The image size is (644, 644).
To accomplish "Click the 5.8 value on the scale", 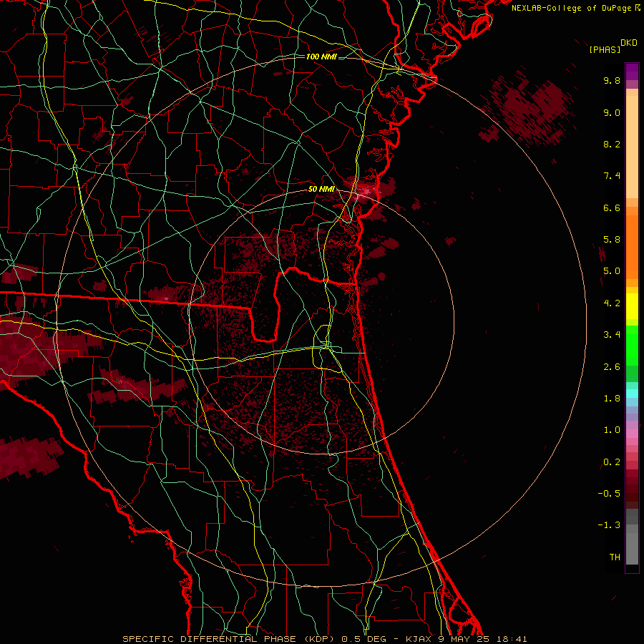I will [x=612, y=240].
